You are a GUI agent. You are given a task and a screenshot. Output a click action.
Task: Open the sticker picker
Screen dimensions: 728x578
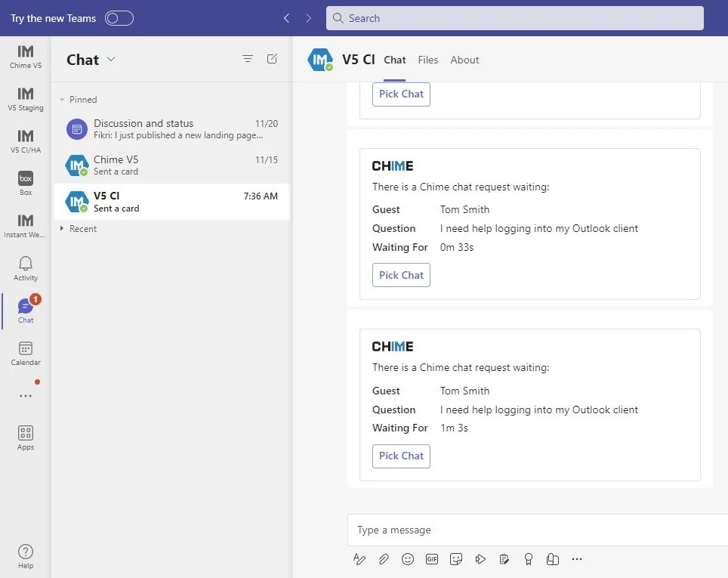456,559
